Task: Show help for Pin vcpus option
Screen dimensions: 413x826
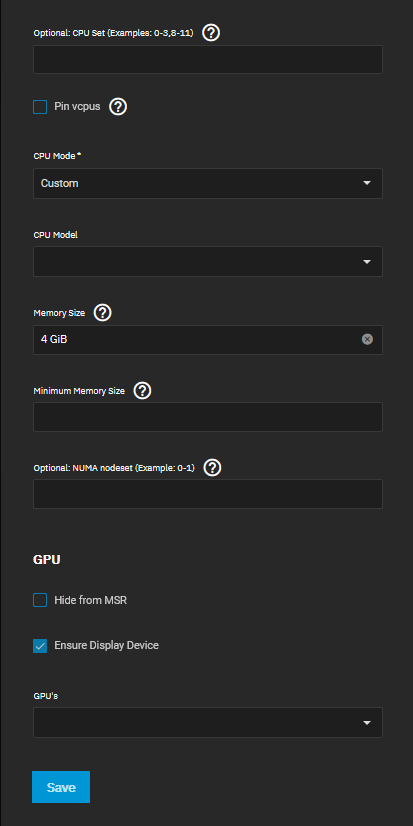Action: tap(118, 107)
